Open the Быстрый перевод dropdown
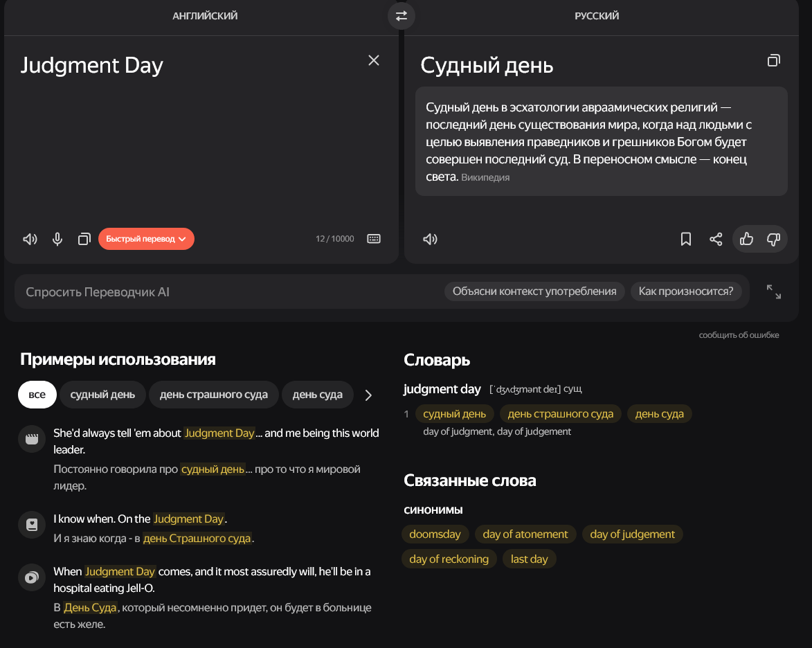The image size is (812, 648). pos(146,239)
